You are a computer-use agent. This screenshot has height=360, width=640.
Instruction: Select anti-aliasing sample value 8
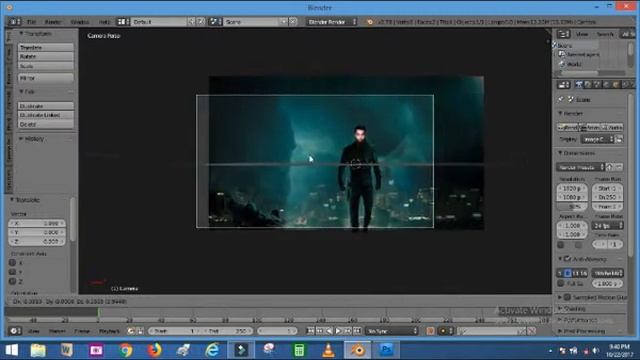click(x=568, y=273)
